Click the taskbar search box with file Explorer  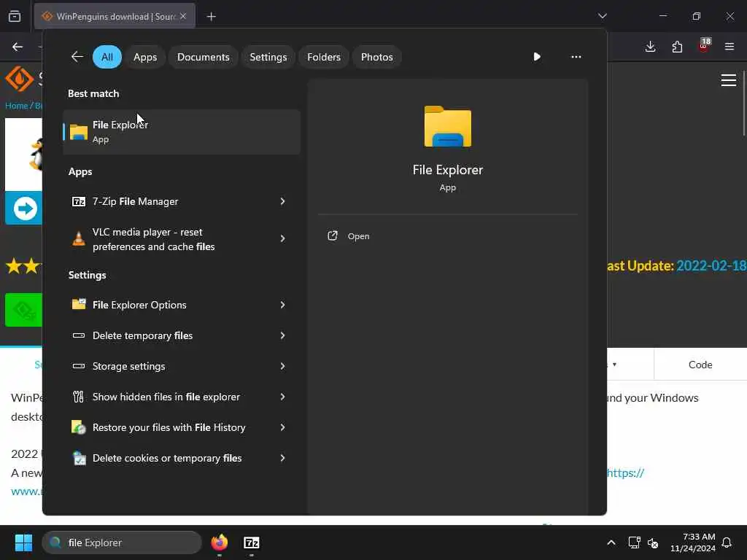[x=122, y=542]
